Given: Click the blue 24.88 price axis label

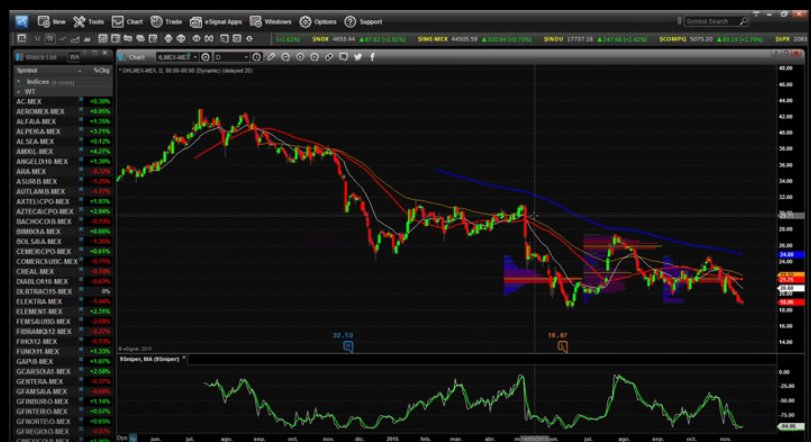Looking at the screenshot, I should click(x=791, y=255).
